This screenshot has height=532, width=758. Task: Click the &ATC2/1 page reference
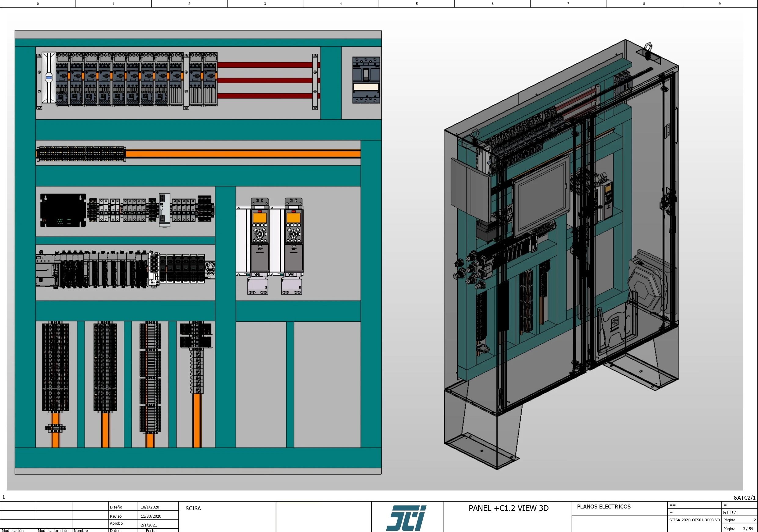tap(745, 497)
